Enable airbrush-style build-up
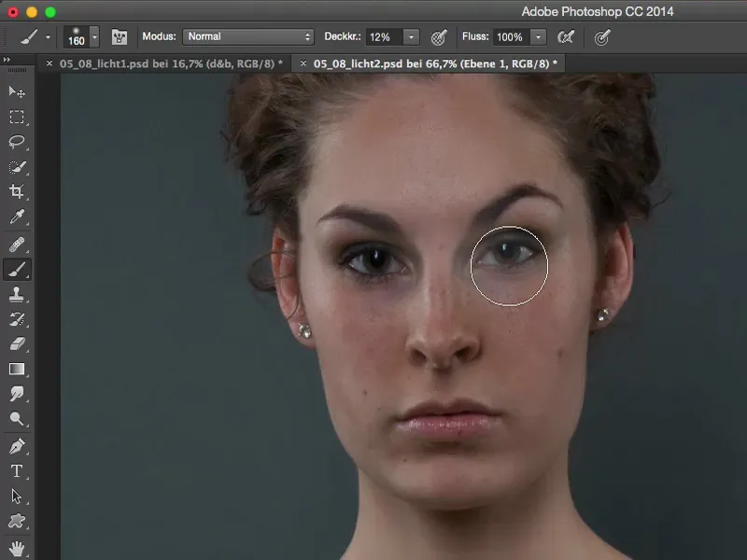The width and height of the screenshot is (747, 560). [566, 37]
